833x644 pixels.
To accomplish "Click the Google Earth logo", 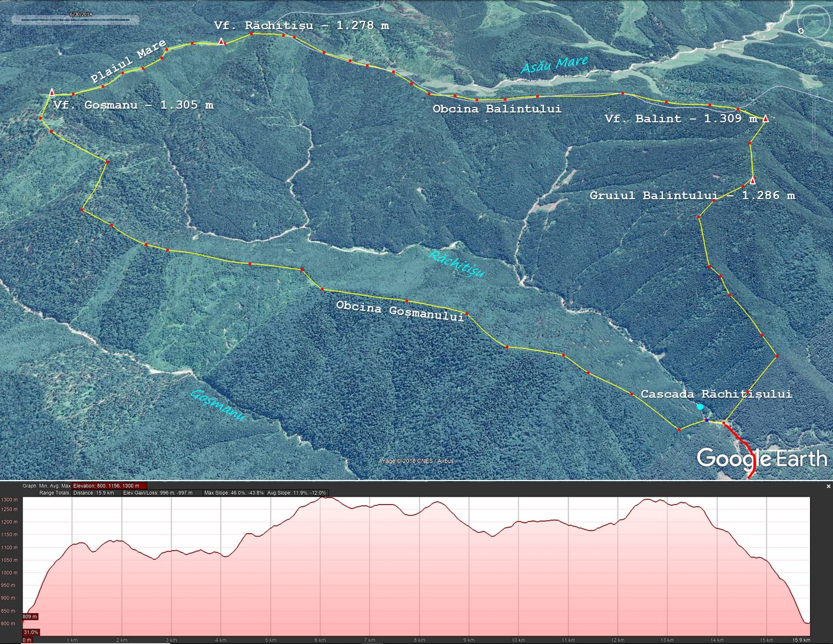I will [x=762, y=459].
